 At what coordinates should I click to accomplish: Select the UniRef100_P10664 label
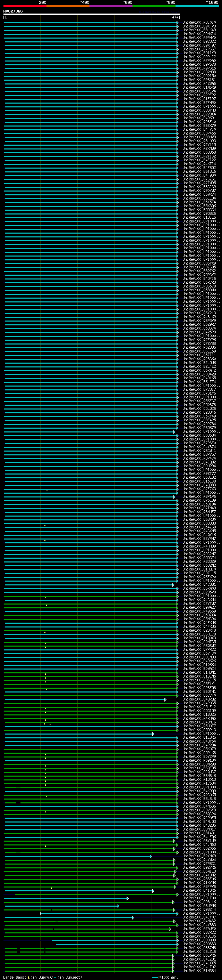coord(199,665)
